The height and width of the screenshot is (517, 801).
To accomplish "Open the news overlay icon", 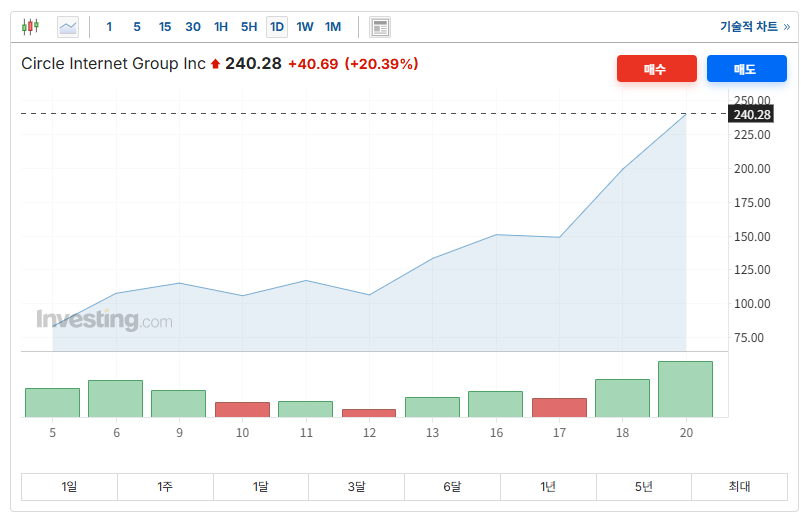I will pos(380,27).
